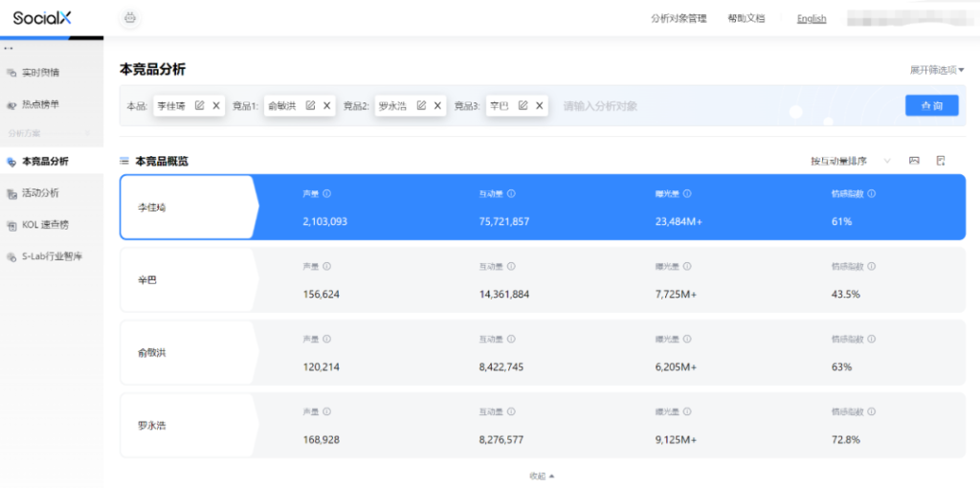Click 情感指数 info icon in 俞敏洪 row
The height and width of the screenshot is (488, 980).
(872, 339)
